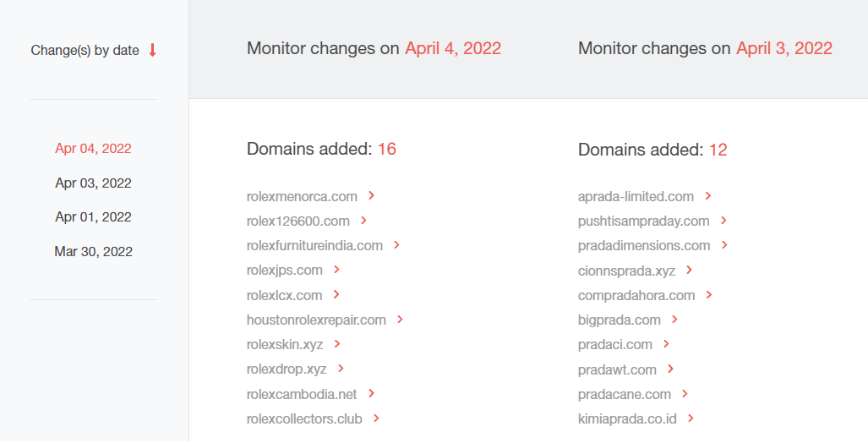Viewport: 868px width, 443px height.
Task: Open the bigprada.com domain link
Action: tap(619, 320)
